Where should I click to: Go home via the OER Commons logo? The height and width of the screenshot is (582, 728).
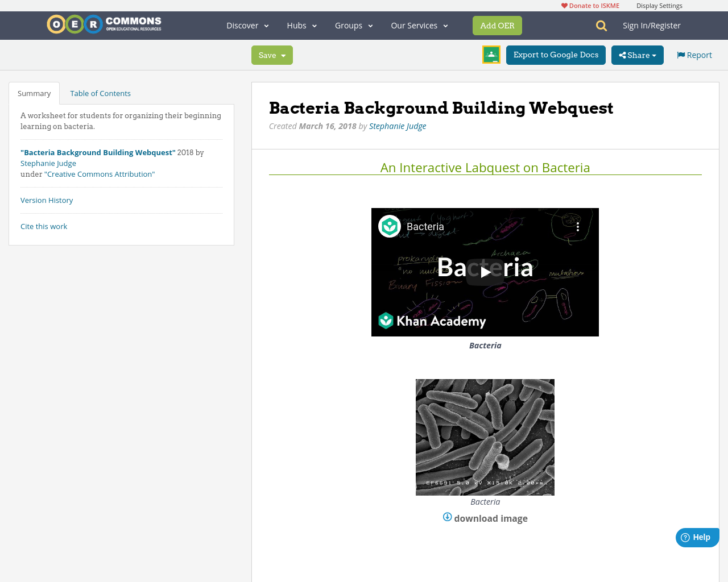tap(104, 24)
